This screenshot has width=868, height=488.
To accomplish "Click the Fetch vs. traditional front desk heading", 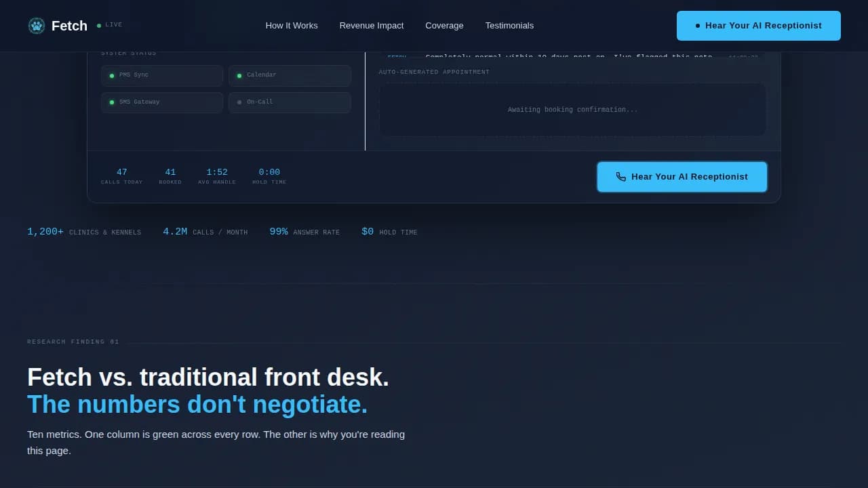I will click(x=208, y=377).
